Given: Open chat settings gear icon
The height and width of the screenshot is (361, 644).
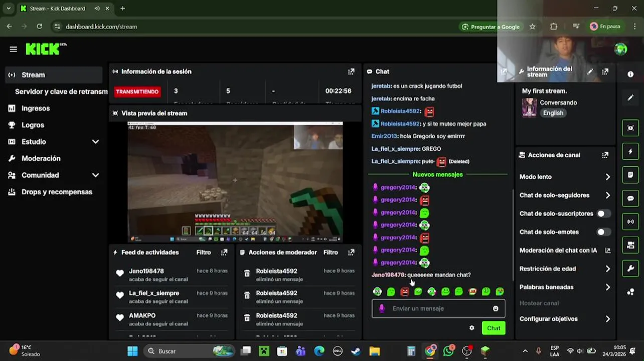Looking at the screenshot, I should (x=471, y=328).
